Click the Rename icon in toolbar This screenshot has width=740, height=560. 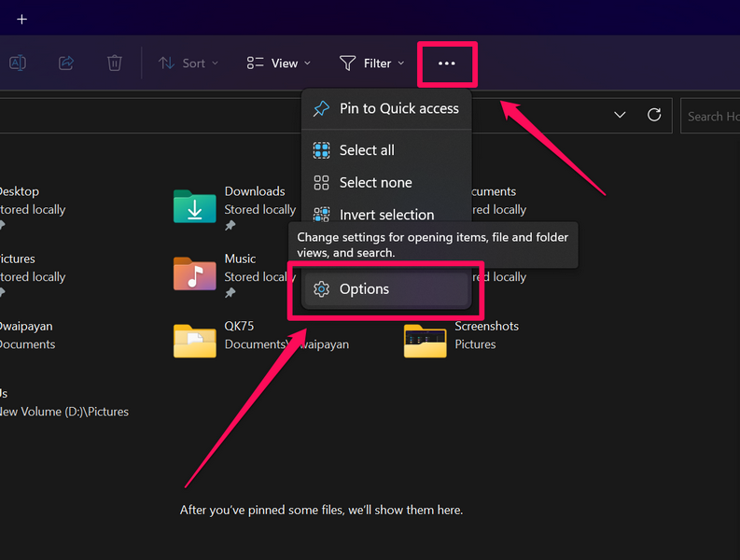point(17,63)
